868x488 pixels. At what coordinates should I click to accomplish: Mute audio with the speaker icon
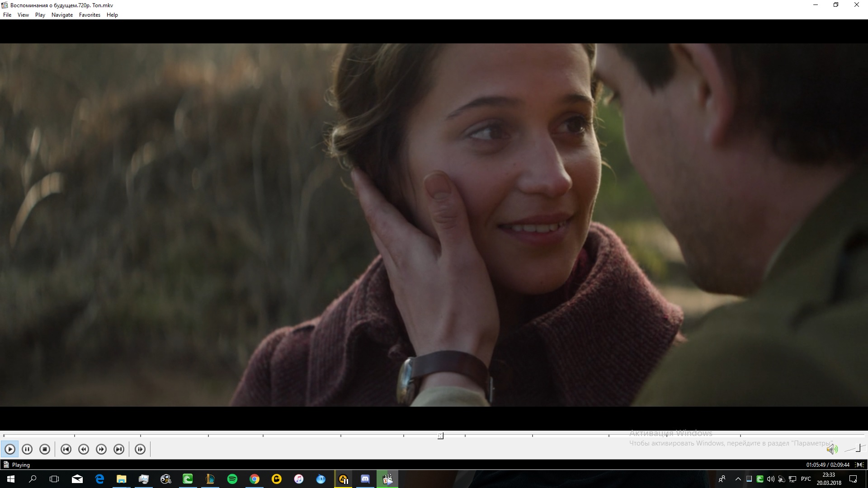831,449
